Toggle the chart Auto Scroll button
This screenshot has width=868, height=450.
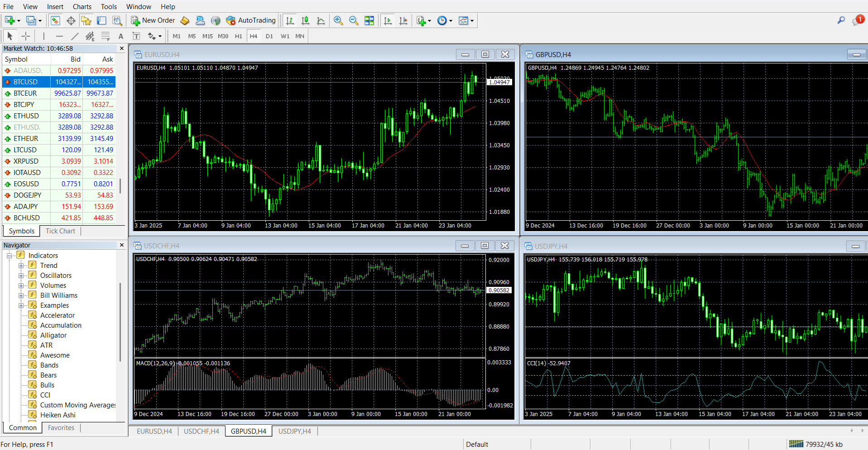coord(388,20)
